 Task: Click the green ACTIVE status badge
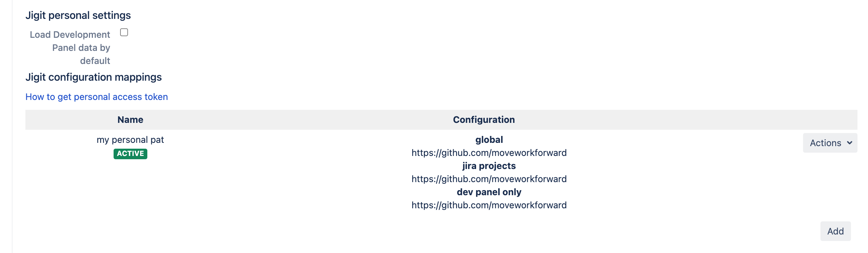coord(130,154)
